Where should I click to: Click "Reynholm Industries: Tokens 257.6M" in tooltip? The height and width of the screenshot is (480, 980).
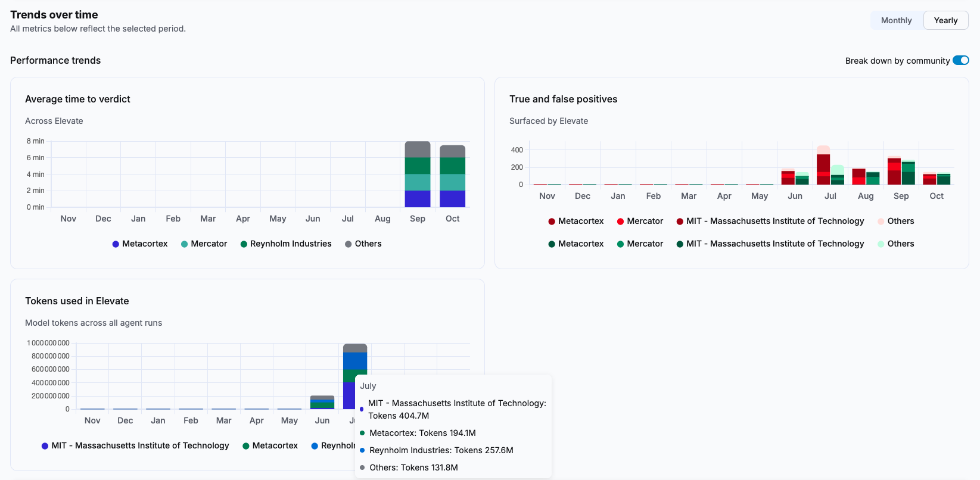click(x=441, y=450)
